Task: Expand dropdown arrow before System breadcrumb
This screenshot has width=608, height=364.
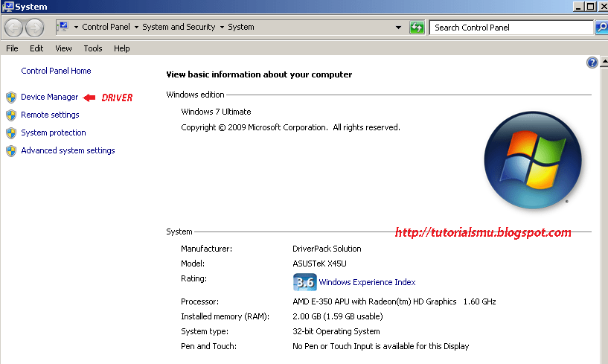Action: (222, 27)
